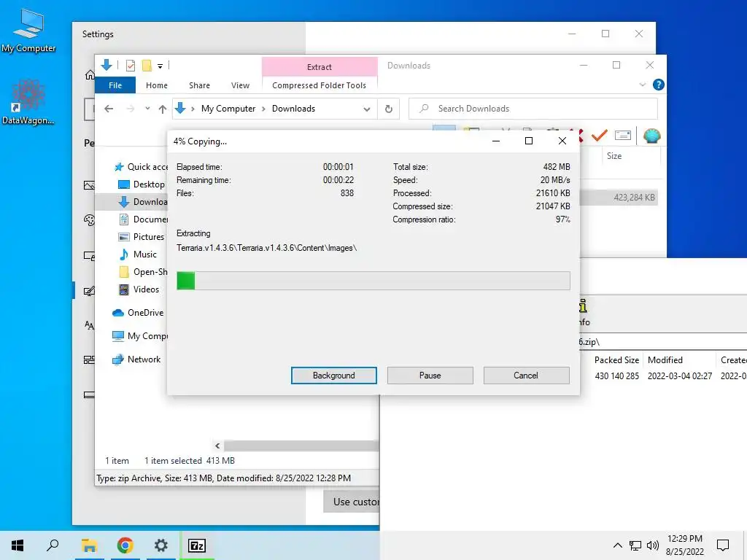The width and height of the screenshot is (747, 560).
Task: Cancel the extraction
Action: [526, 376]
